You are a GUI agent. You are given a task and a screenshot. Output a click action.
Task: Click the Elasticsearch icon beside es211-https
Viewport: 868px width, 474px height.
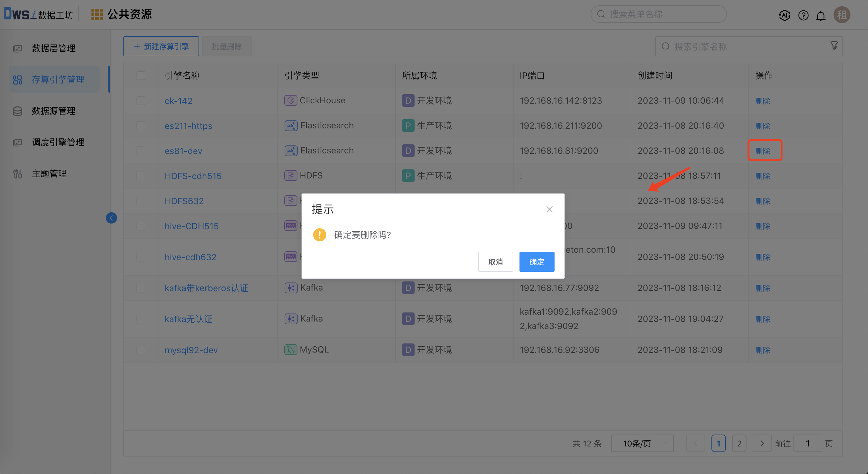291,125
